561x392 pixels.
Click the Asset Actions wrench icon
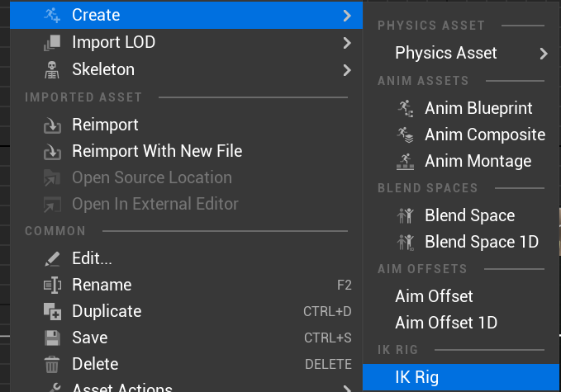pyautogui.click(x=54, y=388)
